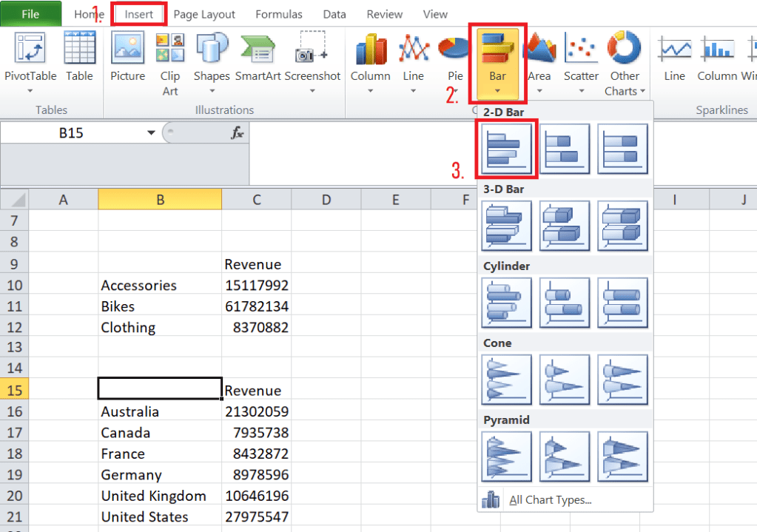Open the Formulas ribbon tab
The width and height of the screenshot is (757, 532).
(278, 14)
